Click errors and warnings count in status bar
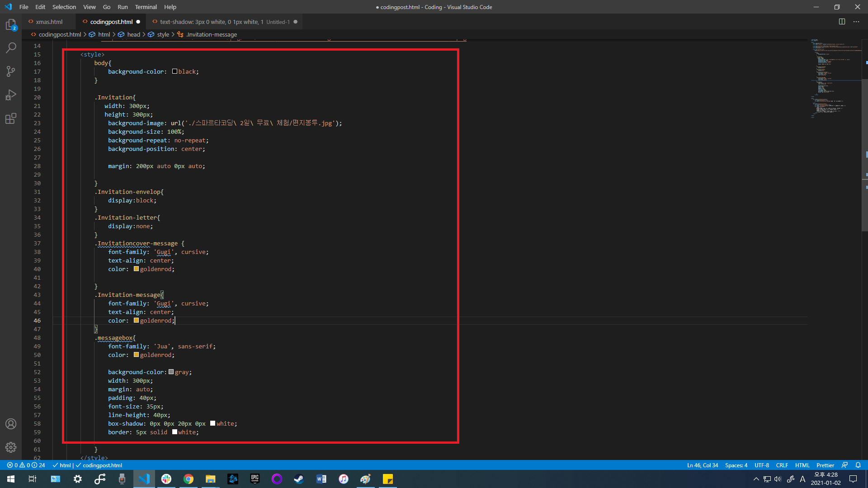This screenshot has height=488, width=868. pyautogui.click(x=26, y=465)
